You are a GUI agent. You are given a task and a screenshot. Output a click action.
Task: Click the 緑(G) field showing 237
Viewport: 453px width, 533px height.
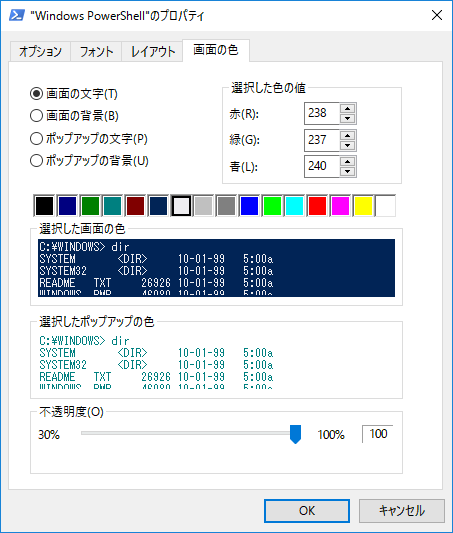[x=322, y=140]
